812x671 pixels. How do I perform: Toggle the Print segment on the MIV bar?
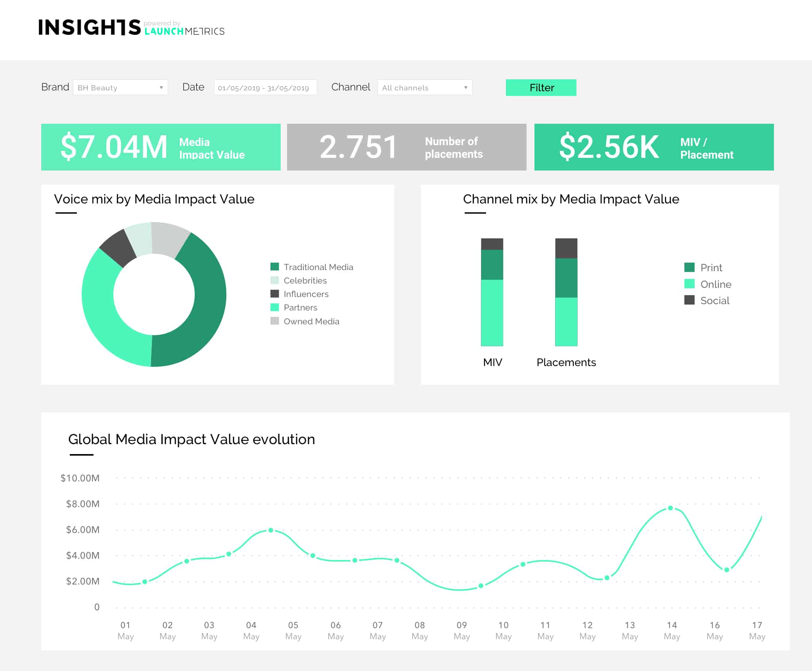492,266
